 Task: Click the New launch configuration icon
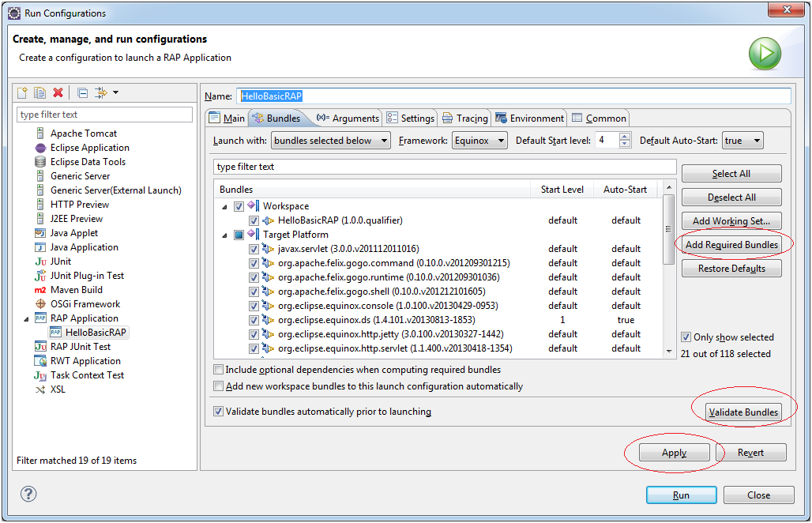(x=22, y=92)
